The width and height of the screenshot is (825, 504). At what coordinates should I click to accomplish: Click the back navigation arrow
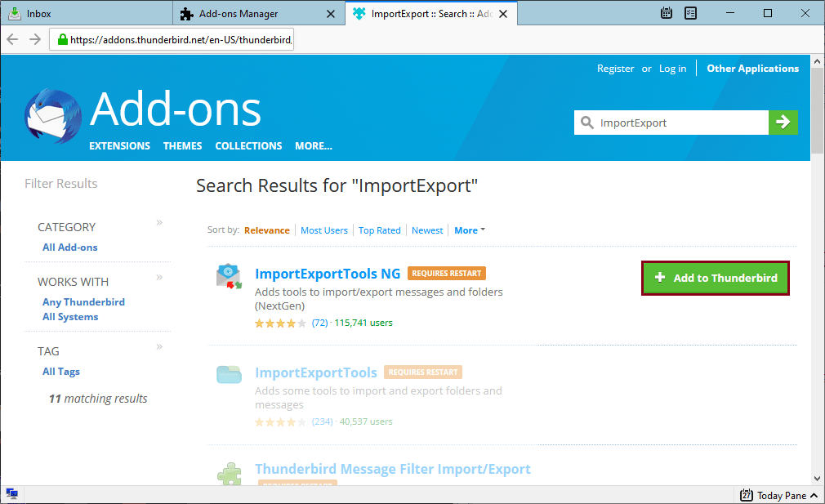tap(12, 39)
